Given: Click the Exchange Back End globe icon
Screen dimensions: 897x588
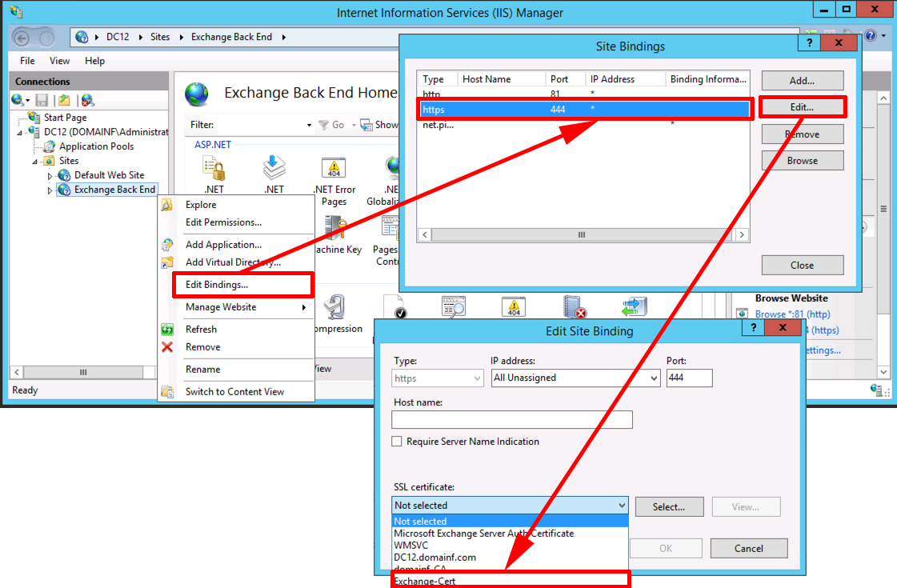Looking at the screenshot, I should (x=65, y=190).
